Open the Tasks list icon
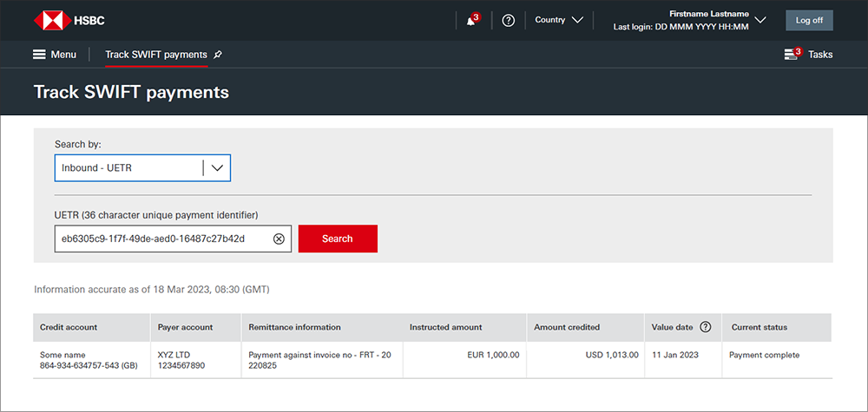This screenshot has height=412, width=868. click(x=792, y=55)
